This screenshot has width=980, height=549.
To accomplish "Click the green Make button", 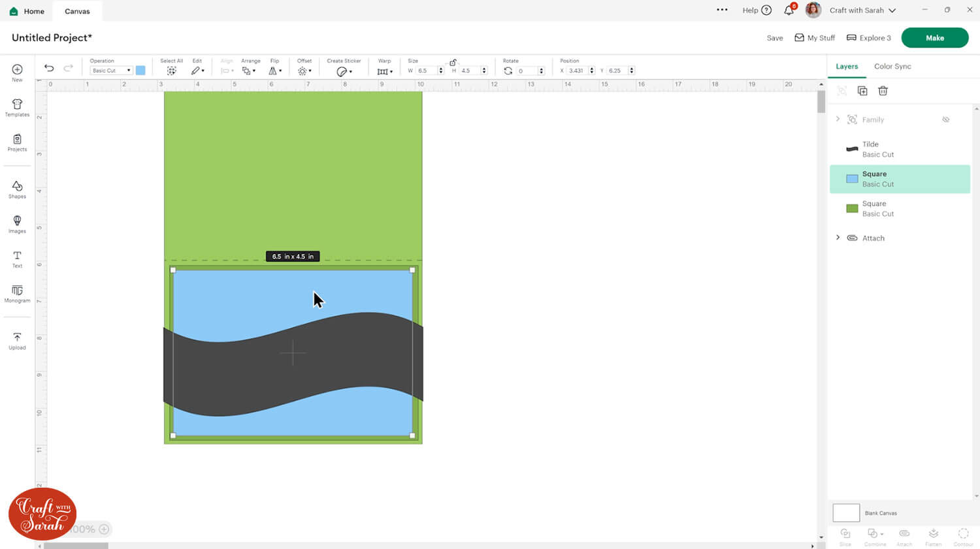I will coord(934,38).
